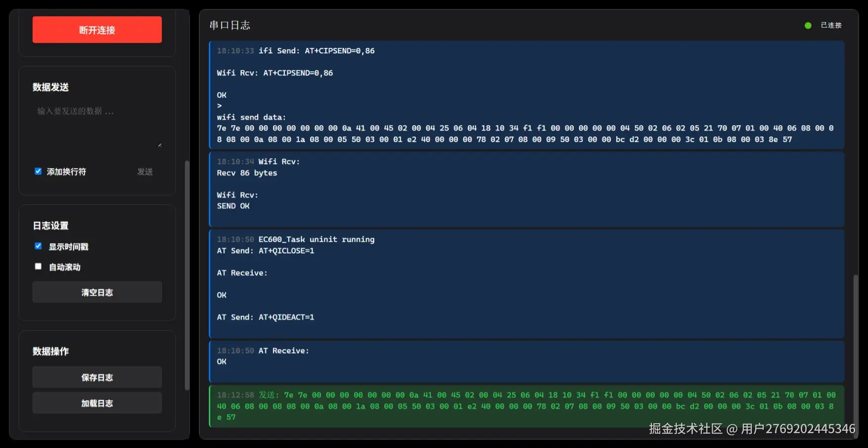Screen dimensions: 868x448
Task: Click the green 发送: label in last entry
Action: [269, 395]
